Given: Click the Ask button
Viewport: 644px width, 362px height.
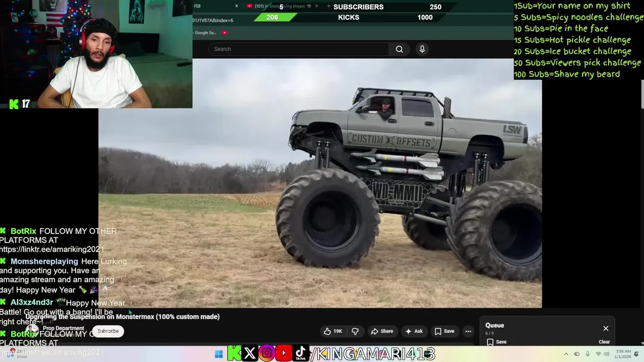Looking at the screenshot, I should [415, 331].
